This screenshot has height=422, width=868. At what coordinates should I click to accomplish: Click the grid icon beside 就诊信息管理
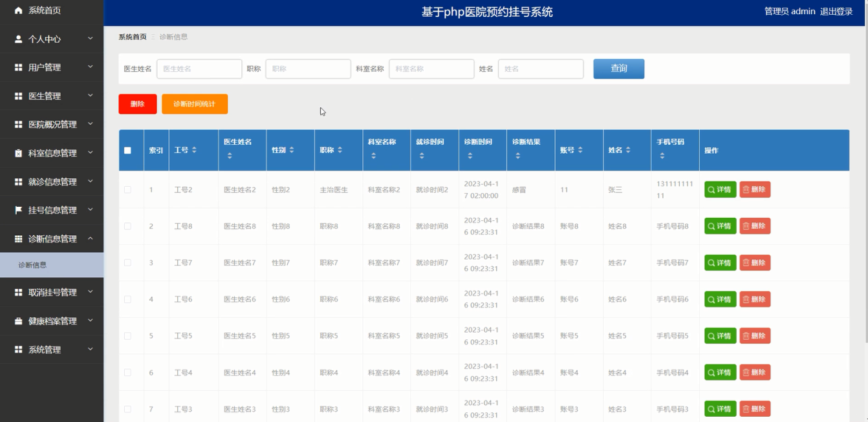[x=18, y=182]
